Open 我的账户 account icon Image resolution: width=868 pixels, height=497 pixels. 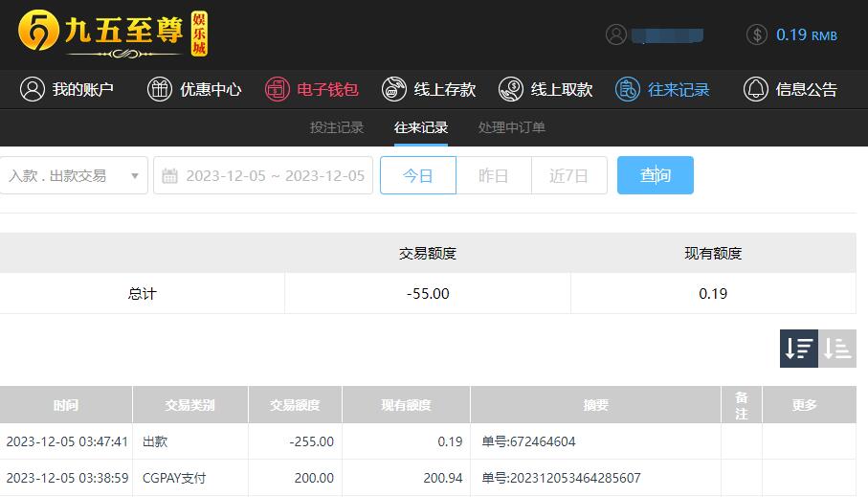tap(33, 89)
